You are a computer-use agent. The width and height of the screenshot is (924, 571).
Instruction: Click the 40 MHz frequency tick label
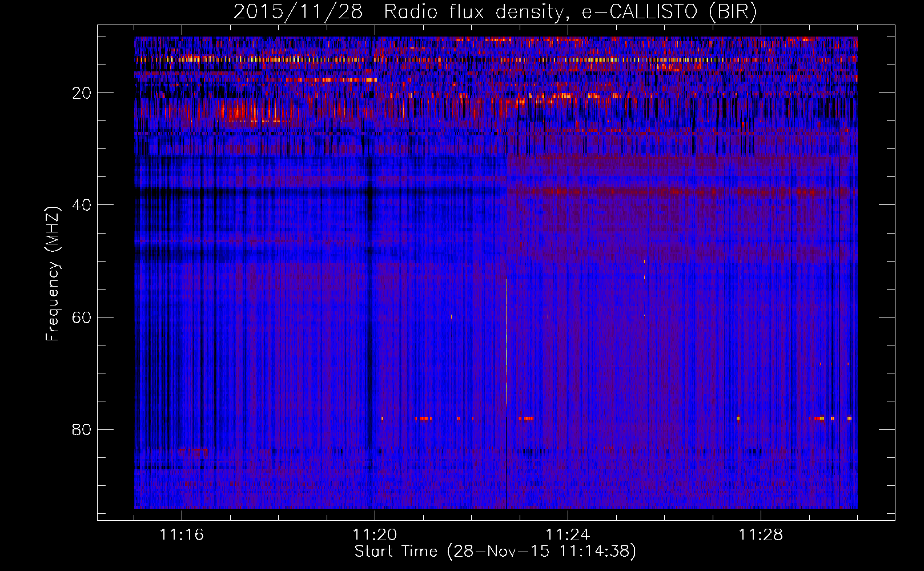[x=82, y=205]
